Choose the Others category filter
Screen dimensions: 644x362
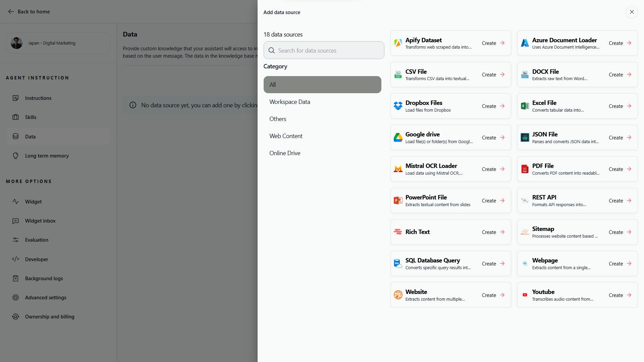coord(278,119)
